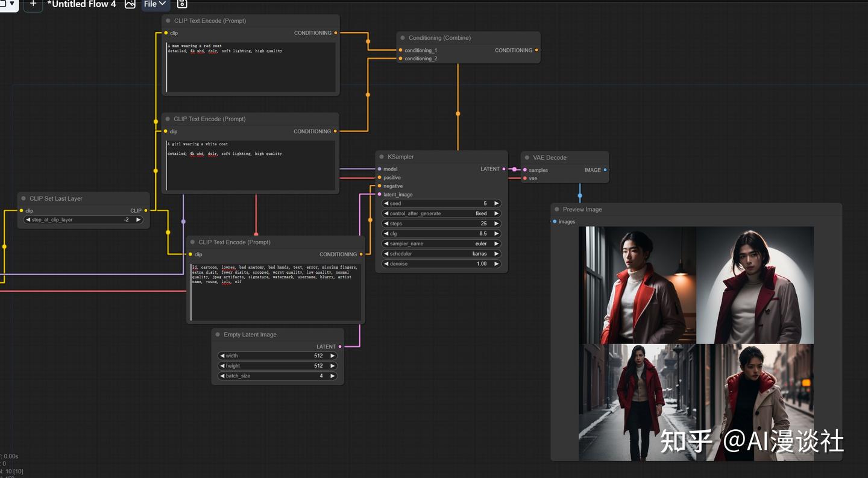Click the red coat man prompt text box

(x=250, y=67)
